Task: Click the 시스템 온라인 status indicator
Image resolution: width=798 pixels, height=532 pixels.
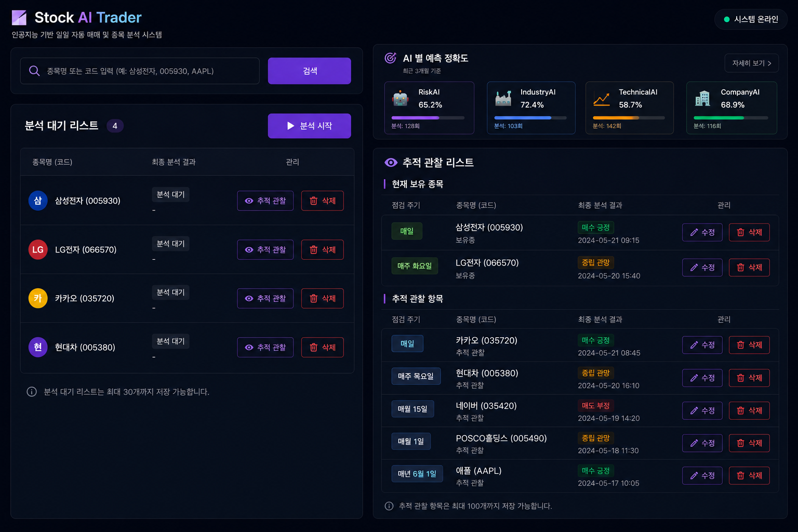Action: coord(751,19)
